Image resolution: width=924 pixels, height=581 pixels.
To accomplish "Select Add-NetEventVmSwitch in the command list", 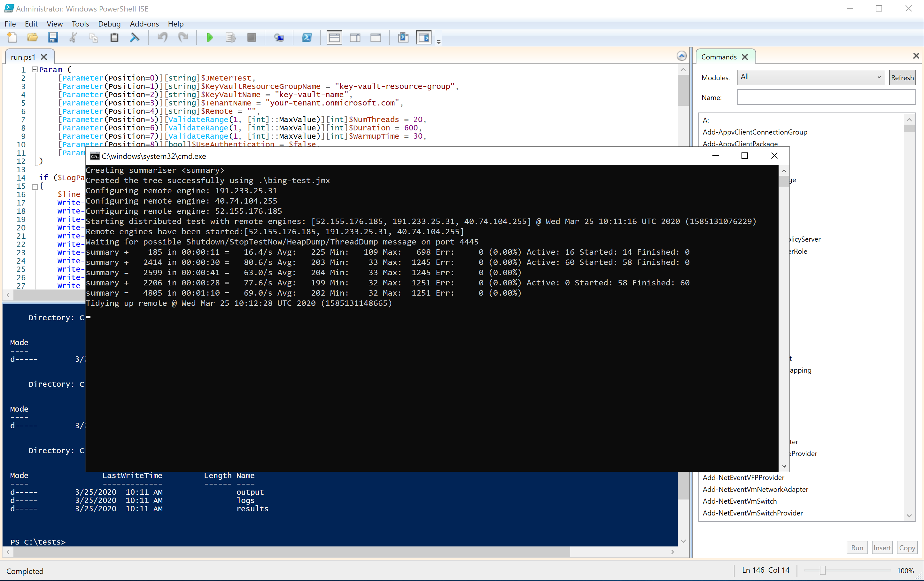I will (740, 501).
